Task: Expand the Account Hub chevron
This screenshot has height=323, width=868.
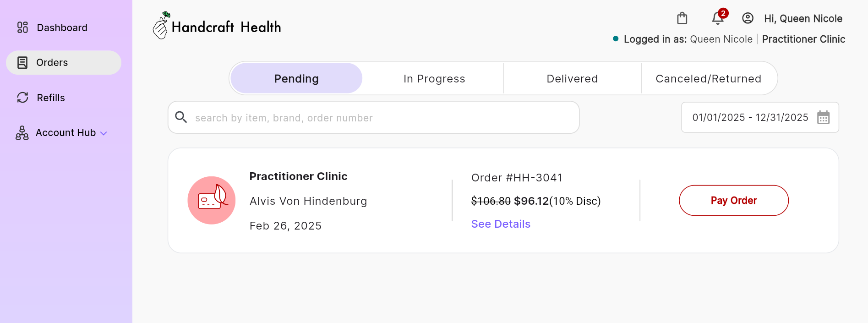Action: 104,133
